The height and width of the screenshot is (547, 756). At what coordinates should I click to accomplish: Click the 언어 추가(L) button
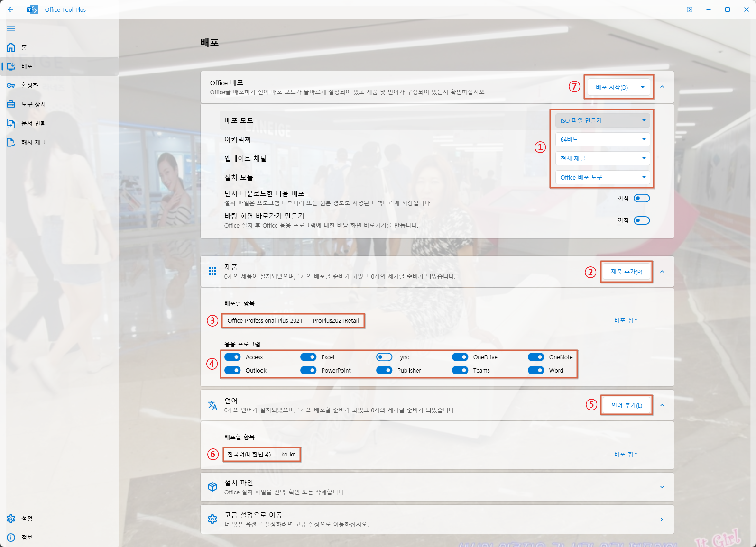pyautogui.click(x=627, y=405)
